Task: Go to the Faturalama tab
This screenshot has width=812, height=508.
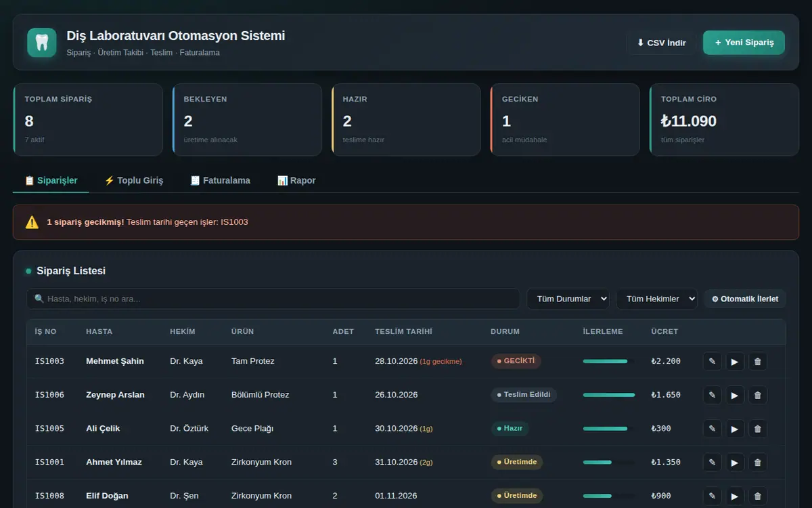Action: pos(220,181)
